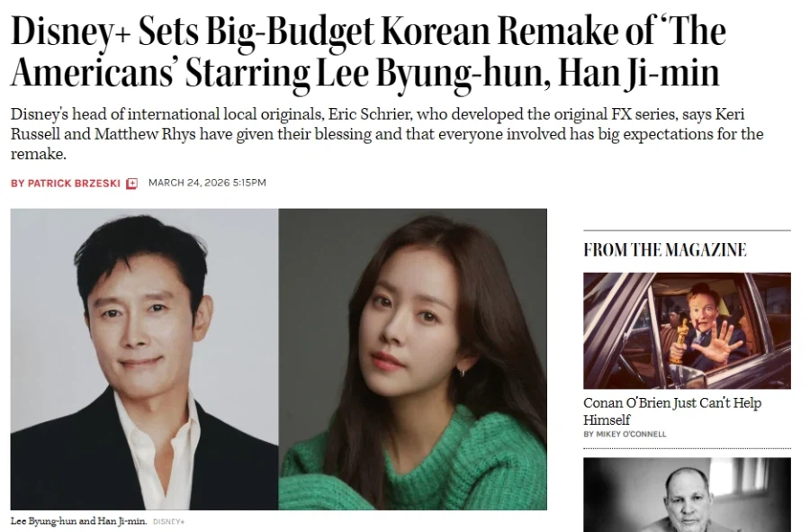This screenshot has width=810, height=532.
Task: Open Lee Byung-hun portrait photo
Action: coord(144,359)
